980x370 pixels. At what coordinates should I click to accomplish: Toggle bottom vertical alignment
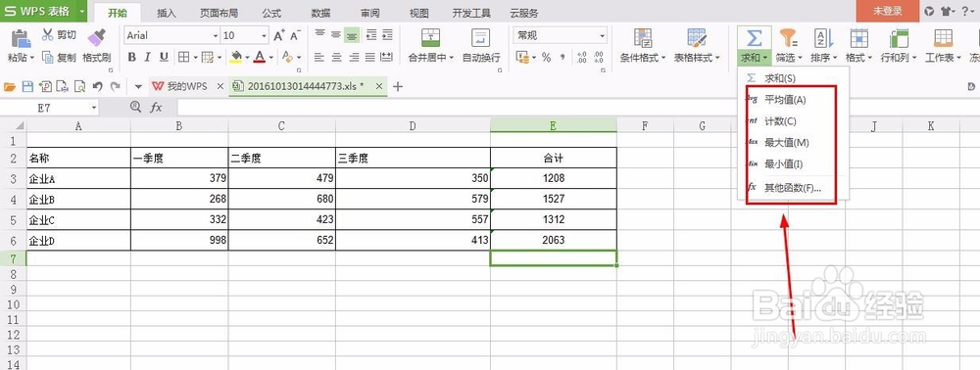click(353, 35)
